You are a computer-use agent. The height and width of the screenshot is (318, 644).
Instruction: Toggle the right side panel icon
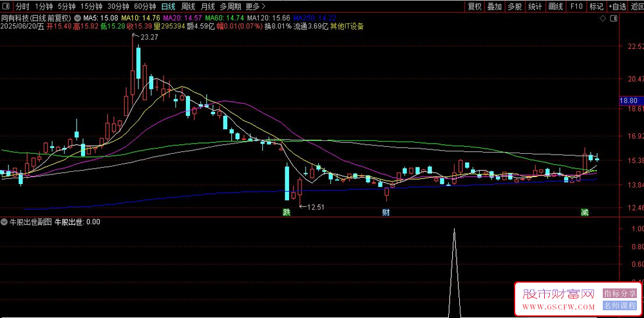click(x=614, y=19)
